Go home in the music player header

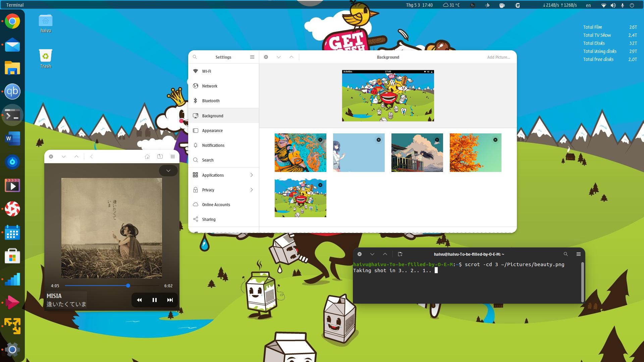(147, 157)
